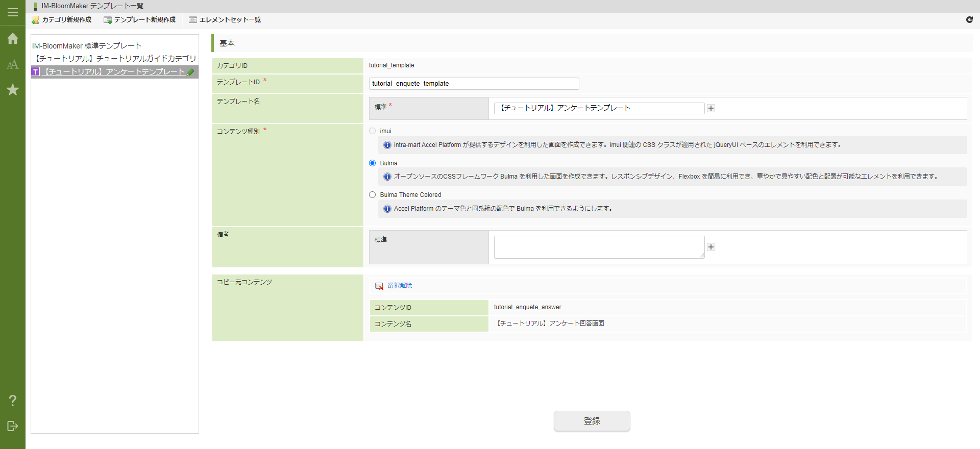Focus the テンプレート名 標準 input field
The image size is (980, 449).
pos(599,108)
